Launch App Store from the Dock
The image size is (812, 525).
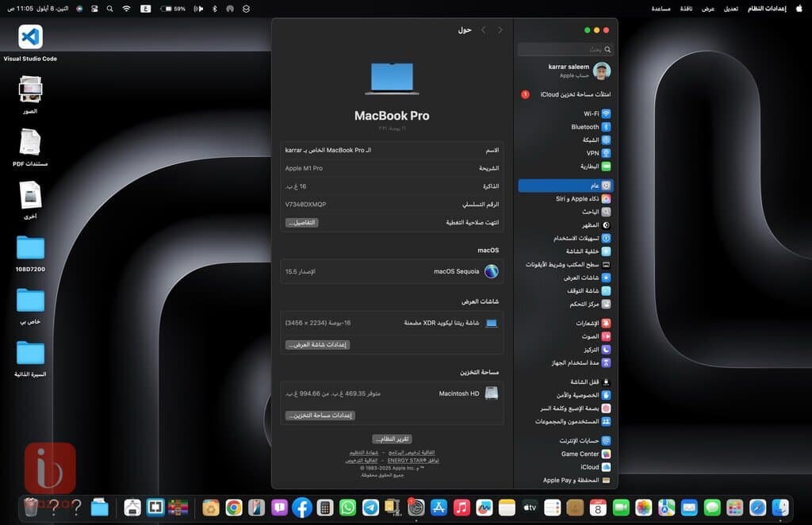[439, 508]
